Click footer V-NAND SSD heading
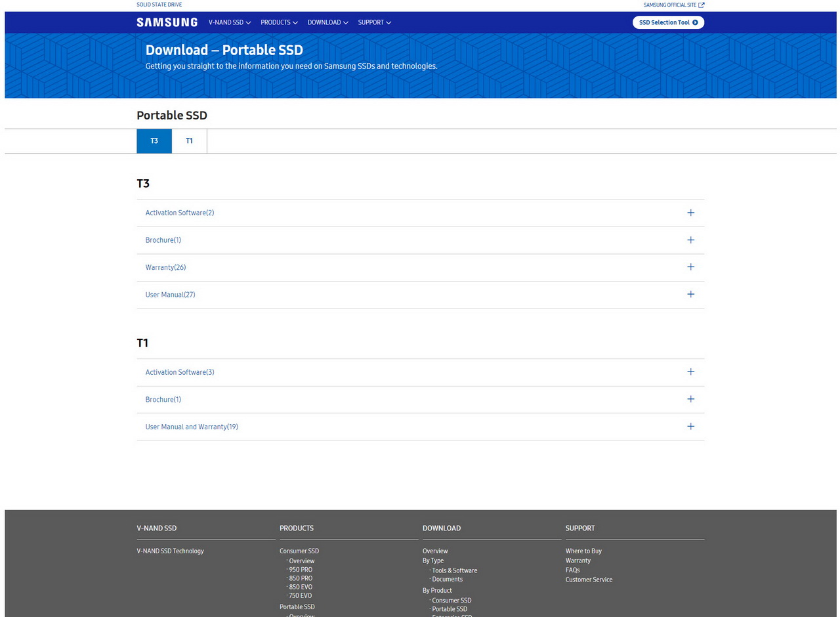The image size is (840, 617). (x=157, y=528)
